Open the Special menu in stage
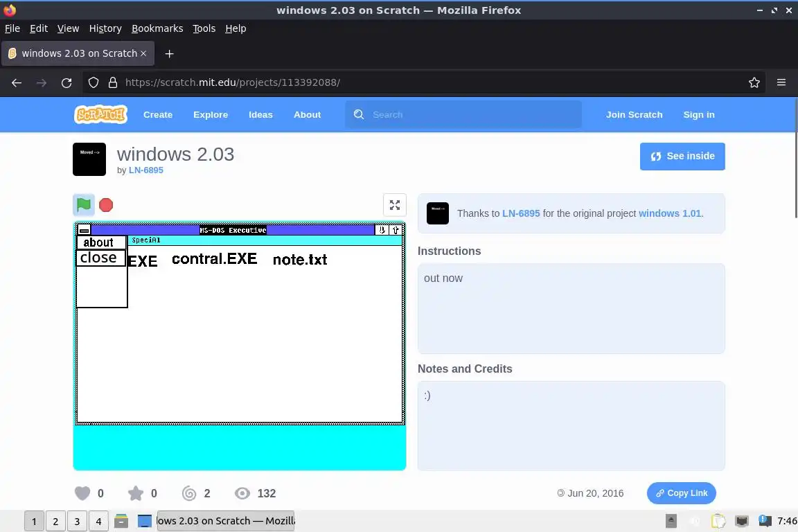This screenshot has width=798, height=532. pyautogui.click(x=146, y=240)
